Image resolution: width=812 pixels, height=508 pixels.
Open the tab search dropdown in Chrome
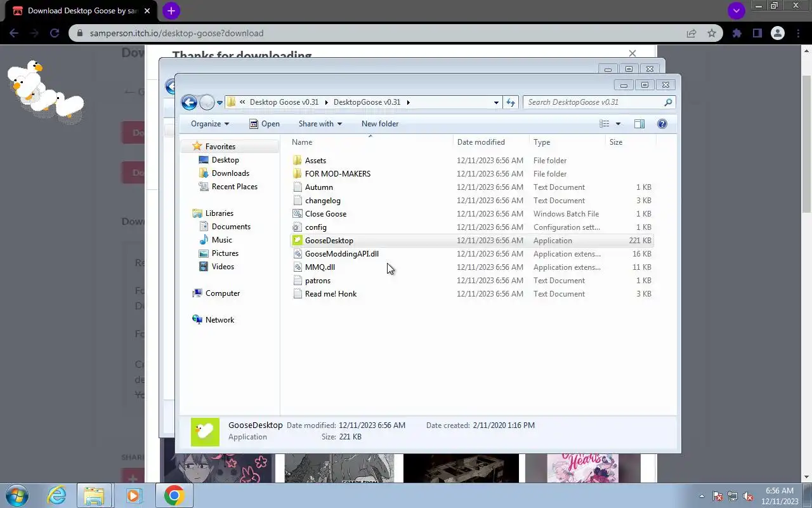click(736, 11)
